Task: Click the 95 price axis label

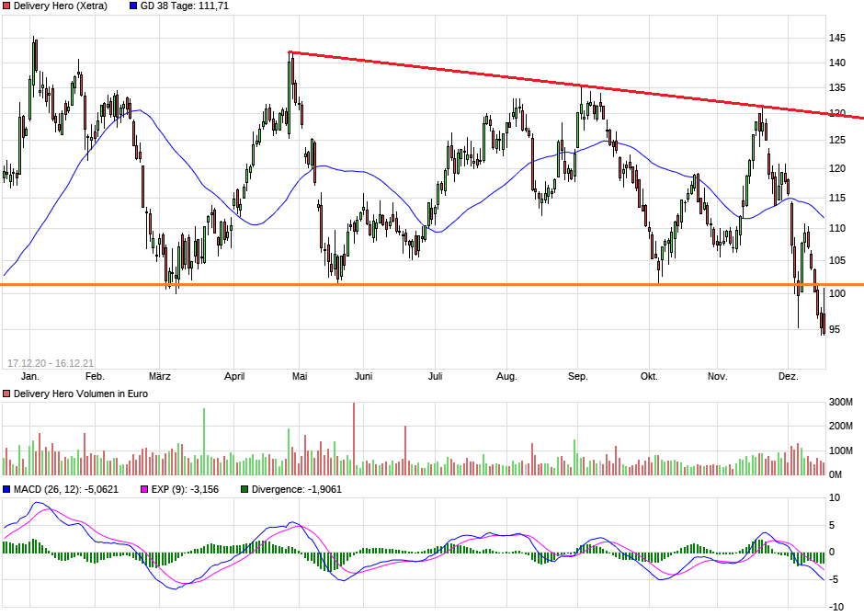Action: (835, 329)
